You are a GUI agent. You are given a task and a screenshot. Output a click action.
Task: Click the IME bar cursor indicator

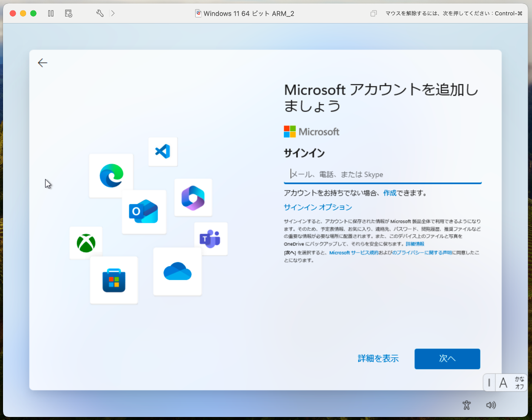pos(489,383)
